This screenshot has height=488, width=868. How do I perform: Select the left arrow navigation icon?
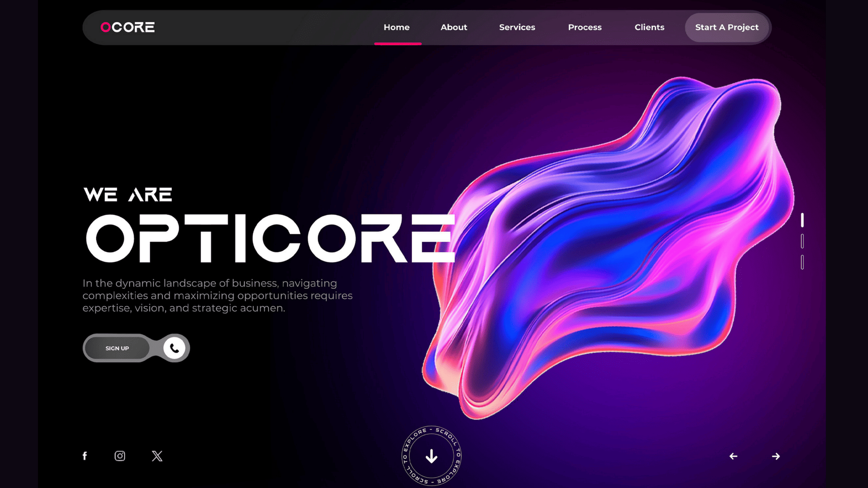[733, 456]
